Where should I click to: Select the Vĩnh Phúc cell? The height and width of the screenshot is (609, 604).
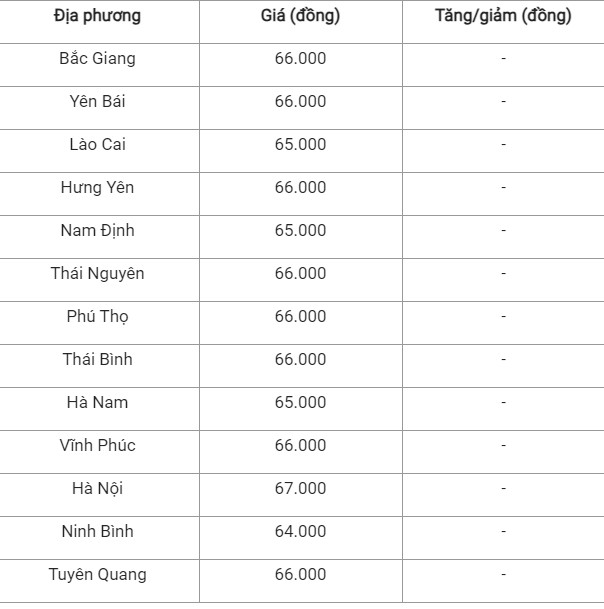[97, 446]
